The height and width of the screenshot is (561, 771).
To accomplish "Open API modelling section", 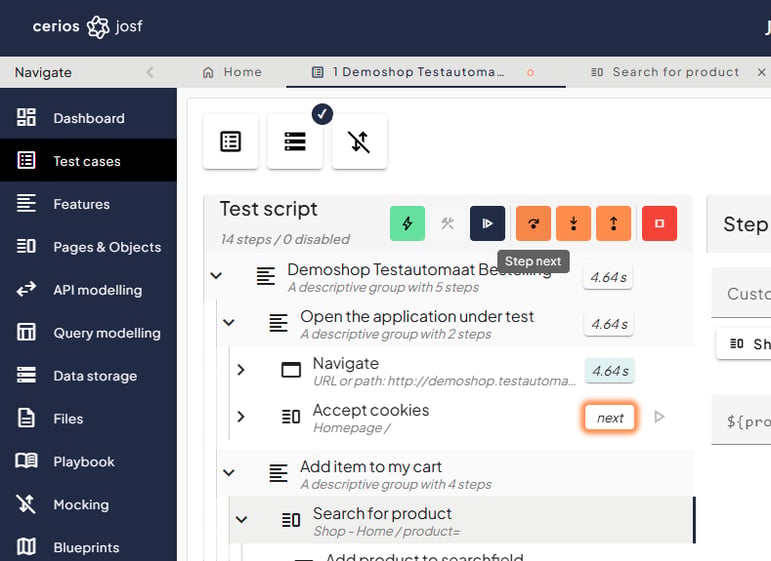I will coord(89,290).
